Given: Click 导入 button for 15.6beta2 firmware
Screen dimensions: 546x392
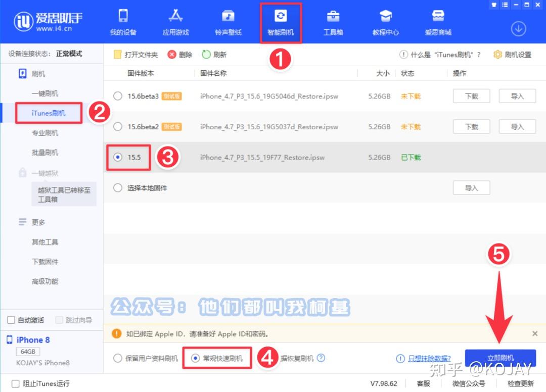Looking at the screenshot, I should [x=517, y=127].
